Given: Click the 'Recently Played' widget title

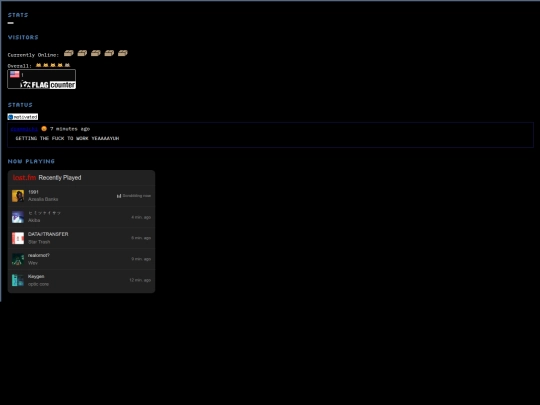Looking at the screenshot, I should 60,178.
